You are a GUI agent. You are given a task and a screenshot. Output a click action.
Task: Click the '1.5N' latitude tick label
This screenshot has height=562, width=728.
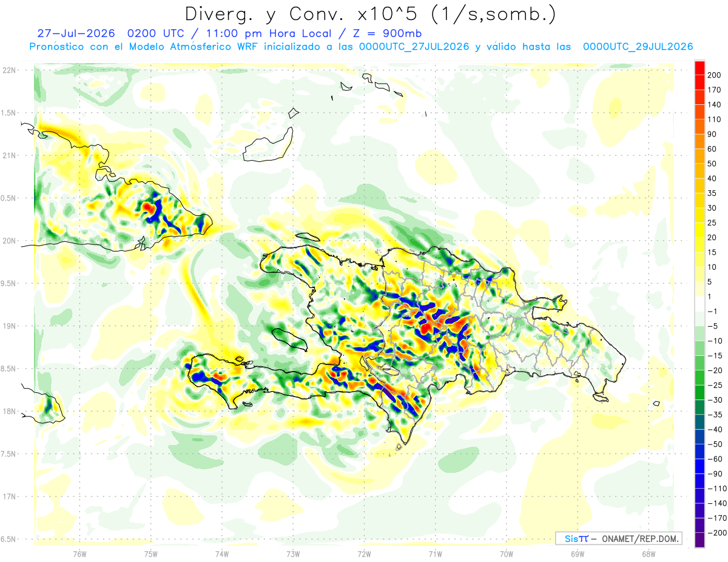point(9,113)
